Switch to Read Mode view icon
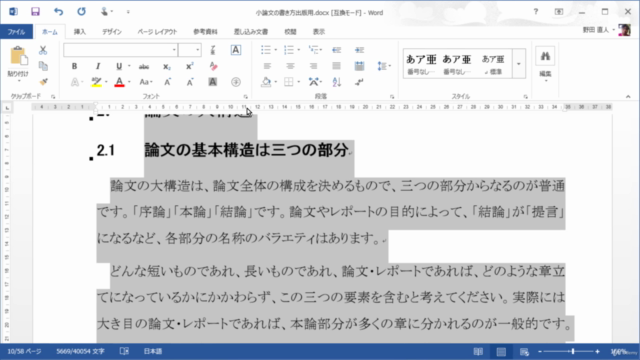 478,351
